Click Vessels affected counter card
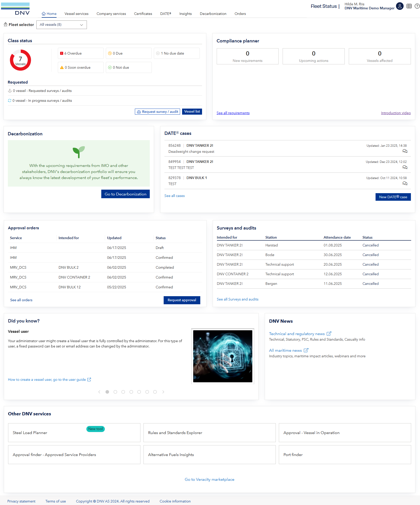The image size is (420, 505). tap(380, 56)
